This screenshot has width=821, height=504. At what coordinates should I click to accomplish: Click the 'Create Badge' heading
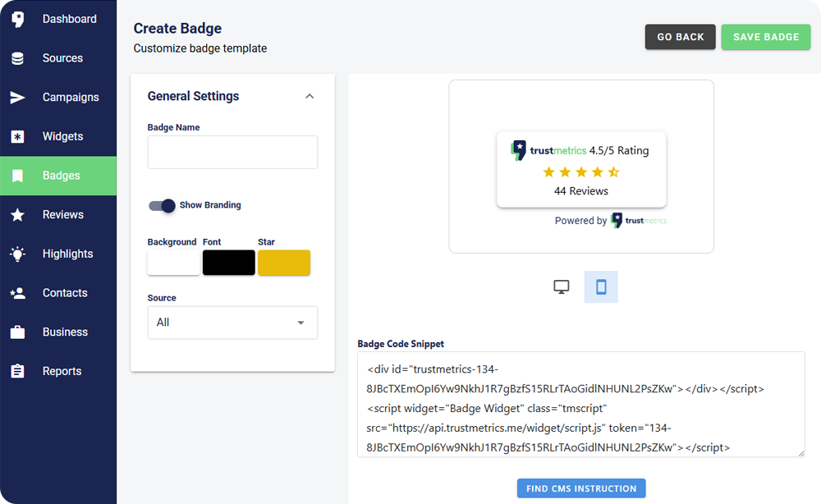click(177, 28)
